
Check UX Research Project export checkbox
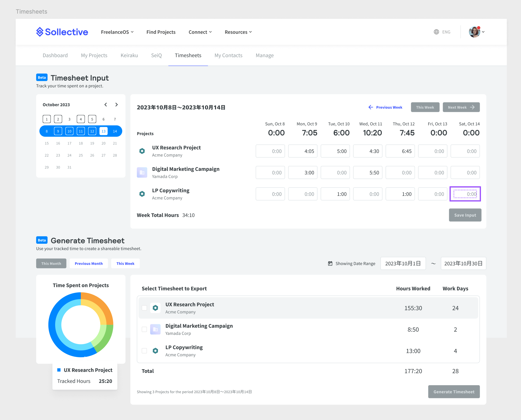pos(144,308)
